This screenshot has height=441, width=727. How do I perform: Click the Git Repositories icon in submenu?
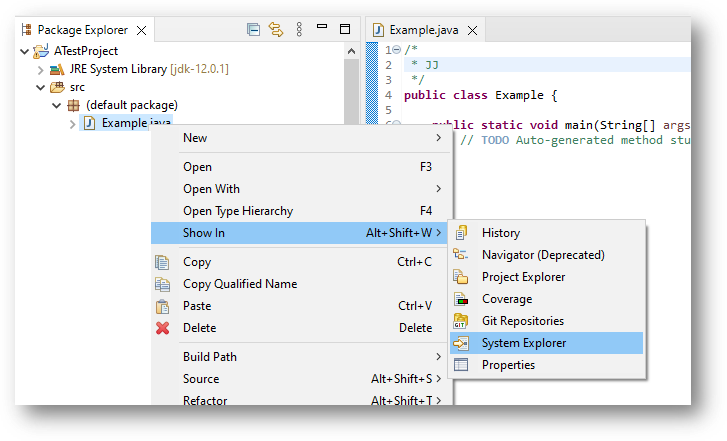point(461,321)
